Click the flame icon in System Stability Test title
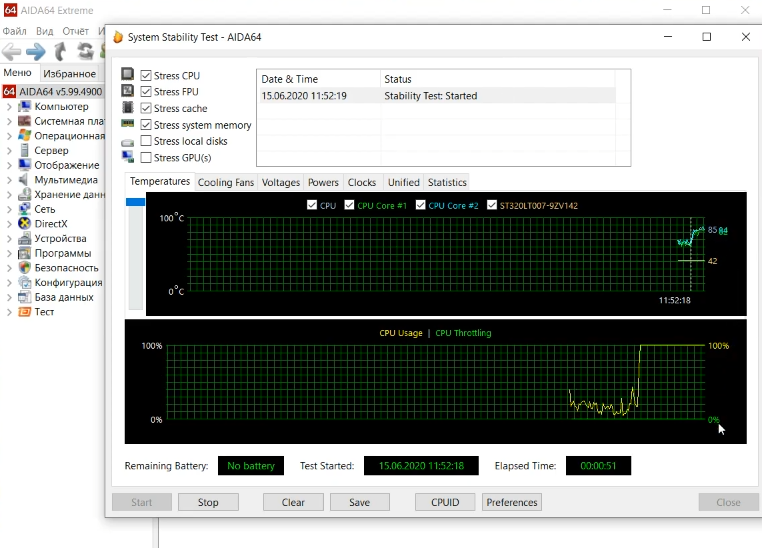 pyautogui.click(x=118, y=37)
